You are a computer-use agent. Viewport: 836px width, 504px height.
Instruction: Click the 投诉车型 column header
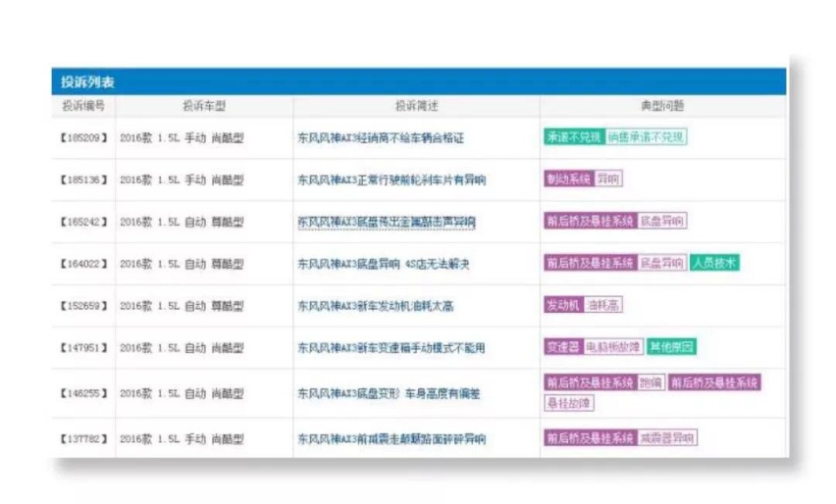click(204, 106)
